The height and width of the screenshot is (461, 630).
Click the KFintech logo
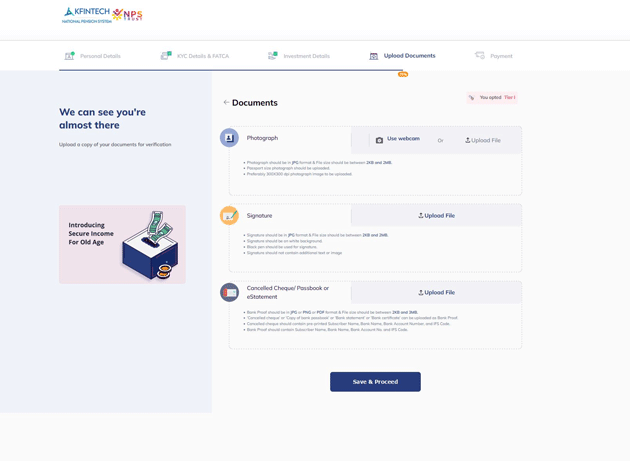86,14
